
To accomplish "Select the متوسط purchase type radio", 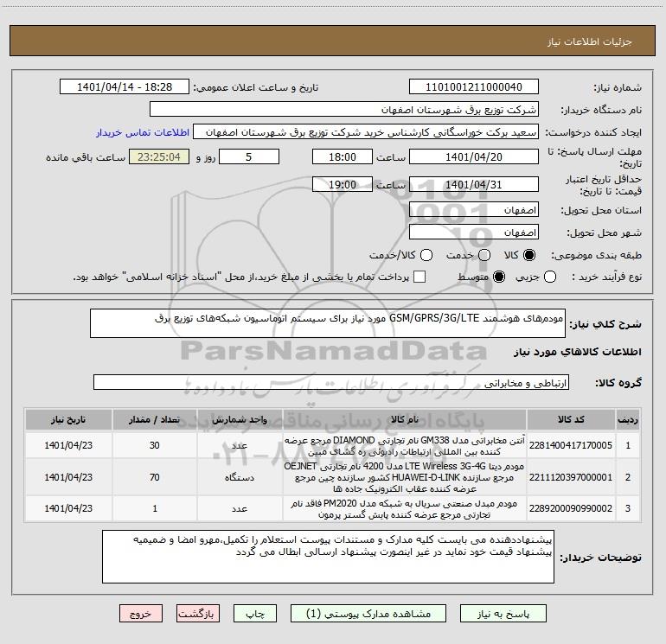I will [x=499, y=277].
